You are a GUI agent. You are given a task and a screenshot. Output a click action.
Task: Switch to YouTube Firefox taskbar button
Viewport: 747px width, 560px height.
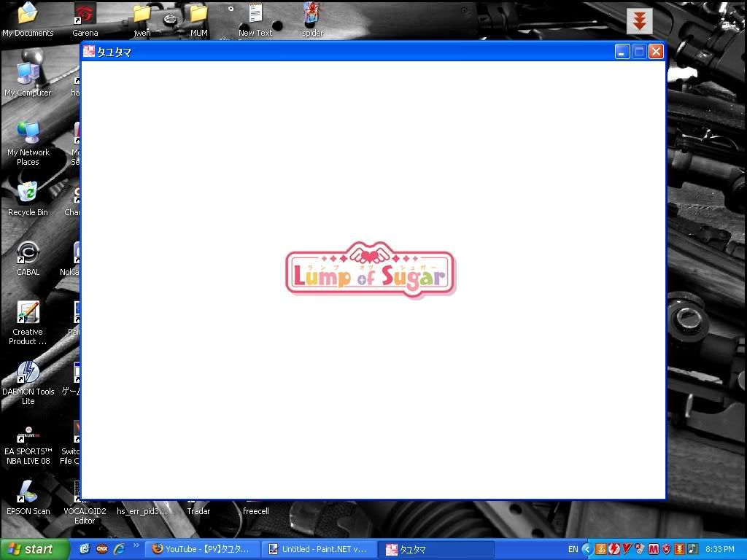[x=202, y=549]
